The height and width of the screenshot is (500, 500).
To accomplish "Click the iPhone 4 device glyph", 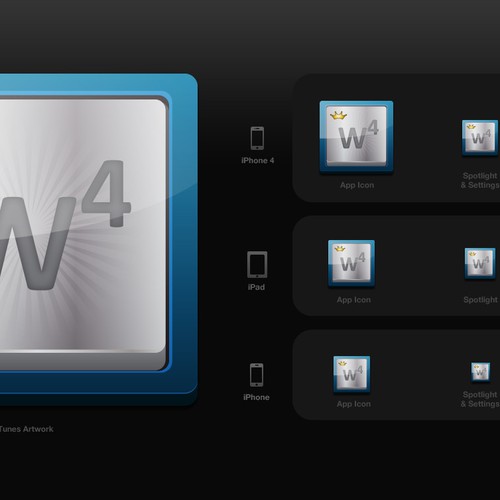I will pyautogui.click(x=257, y=138).
